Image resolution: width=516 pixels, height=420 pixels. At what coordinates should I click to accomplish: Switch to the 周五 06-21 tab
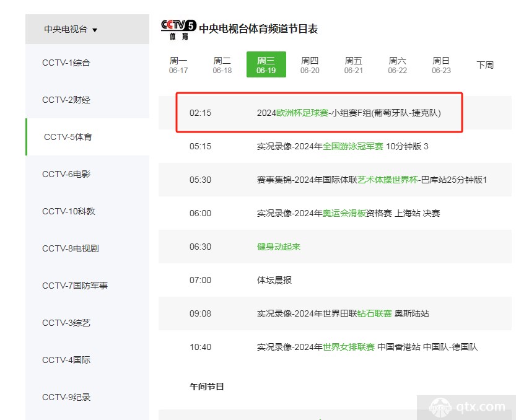(x=354, y=65)
